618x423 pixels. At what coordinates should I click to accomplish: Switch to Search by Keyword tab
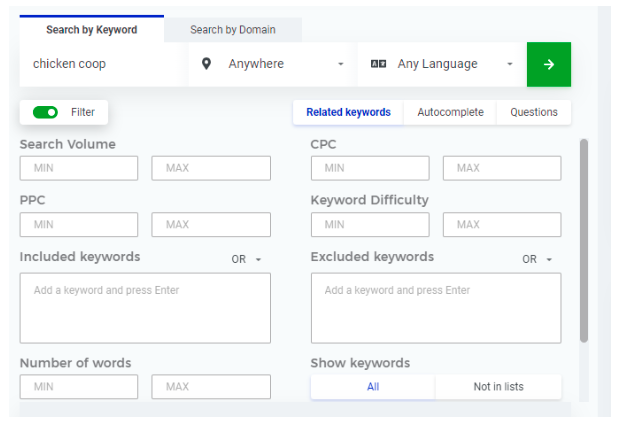pyautogui.click(x=91, y=30)
